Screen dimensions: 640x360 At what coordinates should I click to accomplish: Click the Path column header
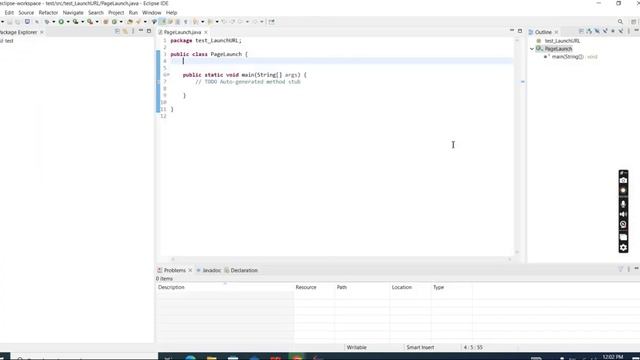(362, 287)
